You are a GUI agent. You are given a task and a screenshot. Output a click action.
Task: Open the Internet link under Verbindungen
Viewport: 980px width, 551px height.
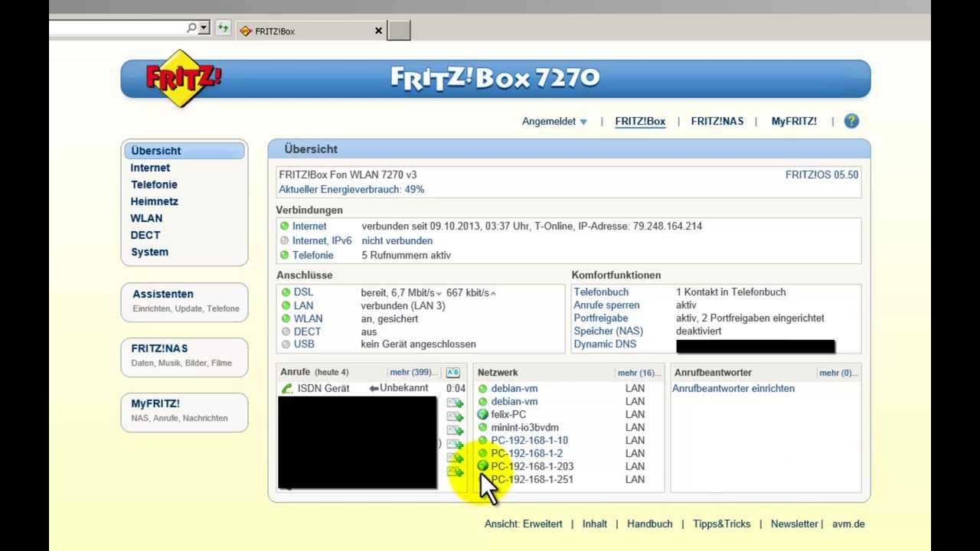(309, 226)
